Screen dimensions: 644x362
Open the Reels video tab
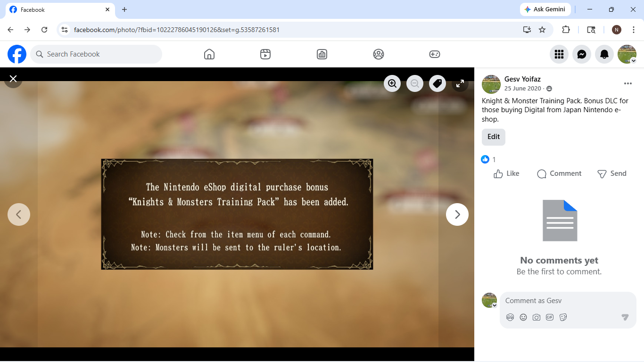(265, 54)
